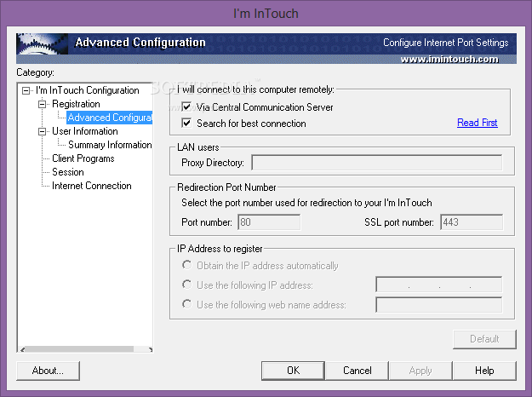Image resolution: width=532 pixels, height=397 pixels.
Task: Open Help for this dialog
Action: 484,371
